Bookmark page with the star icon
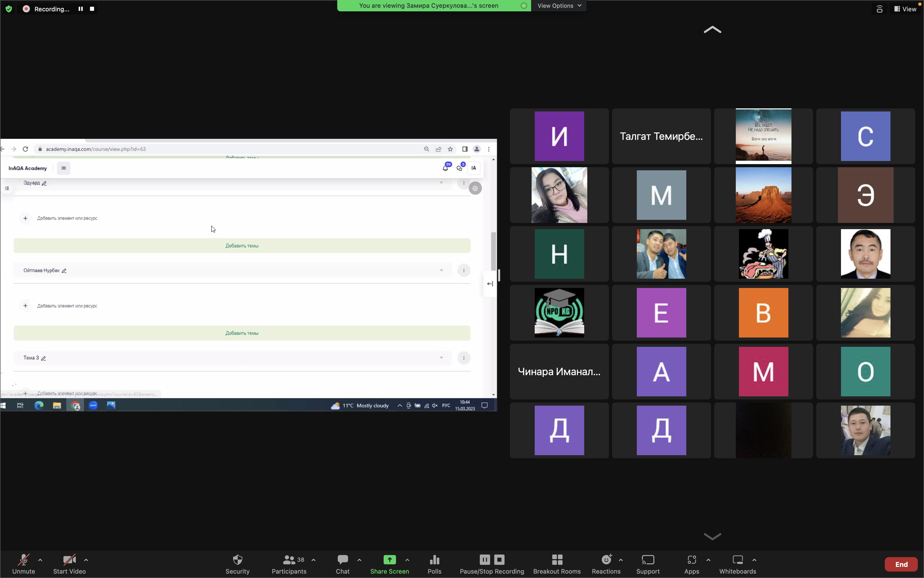 [x=451, y=149]
